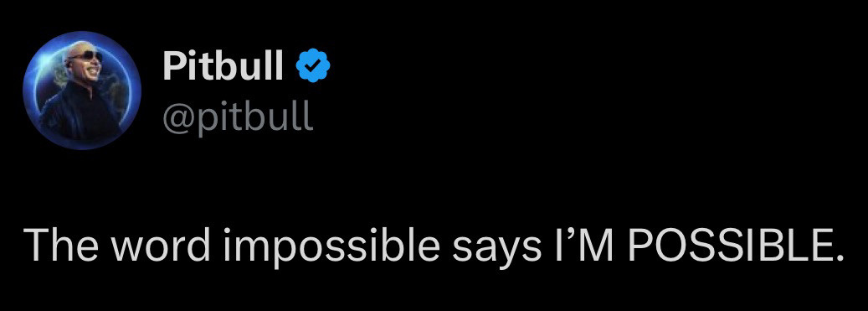
Task: Select the tweet text body
Action: click(x=434, y=246)
